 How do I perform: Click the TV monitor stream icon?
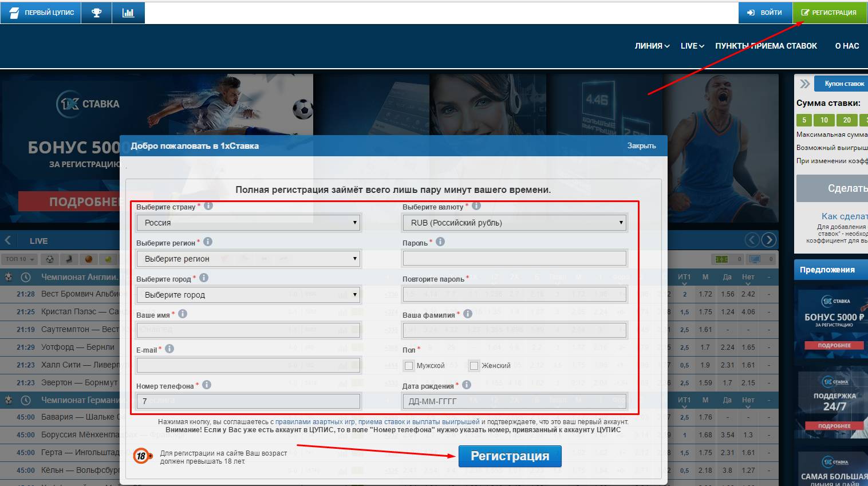coord(755,259)
